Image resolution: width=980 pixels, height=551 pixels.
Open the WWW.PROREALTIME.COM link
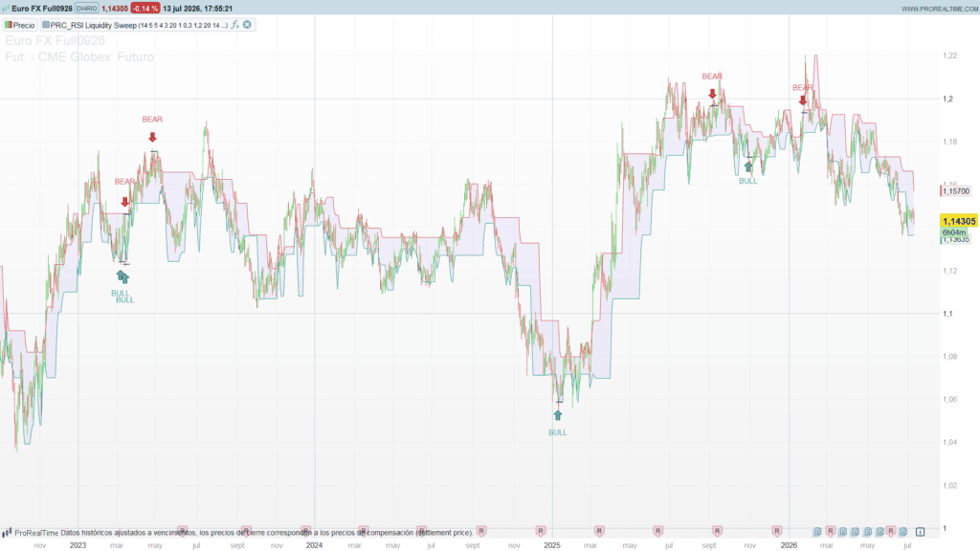(940, 9)
